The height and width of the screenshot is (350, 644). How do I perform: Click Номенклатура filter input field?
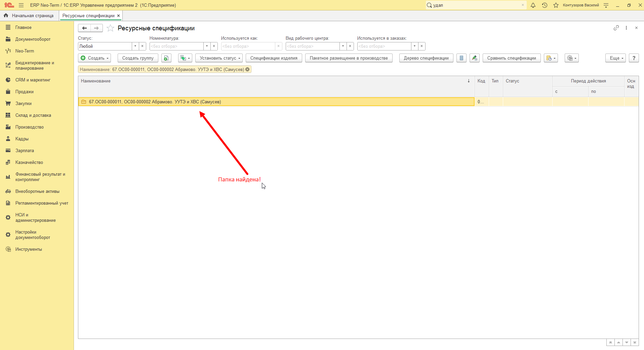[x=176, y=46]
